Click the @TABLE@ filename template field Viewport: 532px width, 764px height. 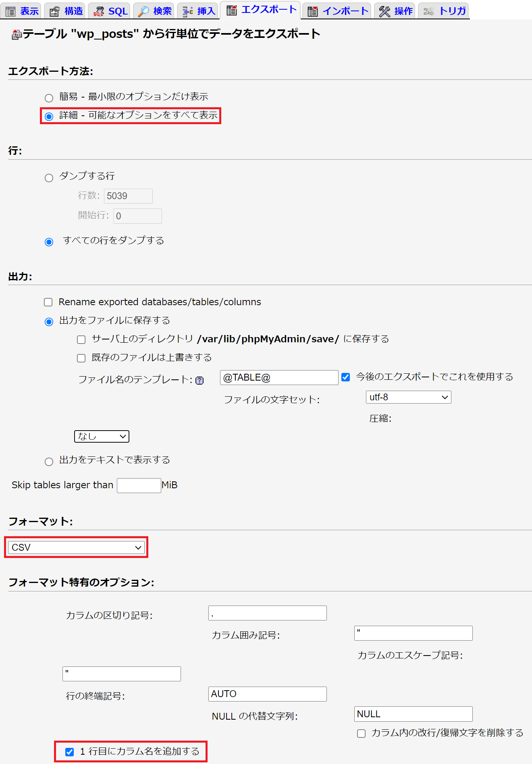coord(279,377)
